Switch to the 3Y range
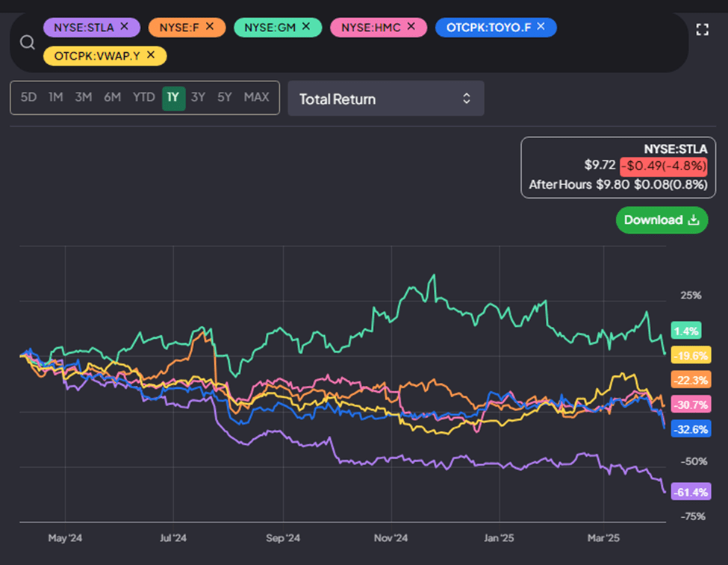This screenshot has height=565, width=728. (198, 97)
